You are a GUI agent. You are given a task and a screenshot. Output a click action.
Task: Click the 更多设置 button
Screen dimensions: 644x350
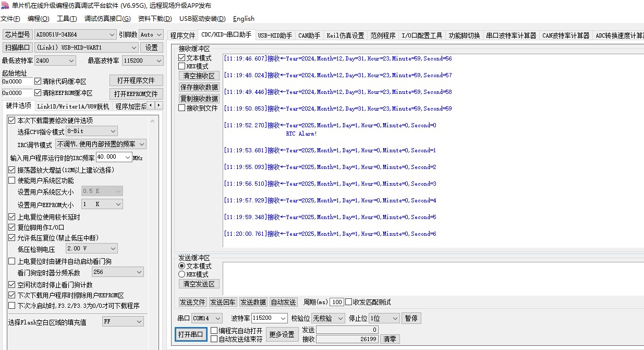pyautogui.click(x=282, y=334)
